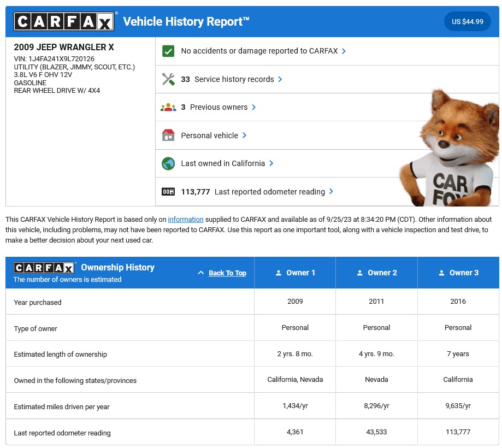Click 'REAR WHEEL DRIVE W/ 4X4' text
The image size is (502, 448).
tap(57, 91)
